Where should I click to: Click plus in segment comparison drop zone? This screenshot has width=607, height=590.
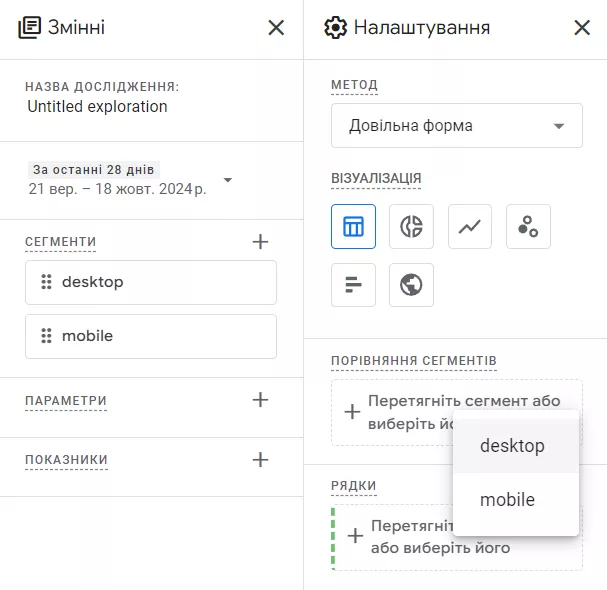352,412
